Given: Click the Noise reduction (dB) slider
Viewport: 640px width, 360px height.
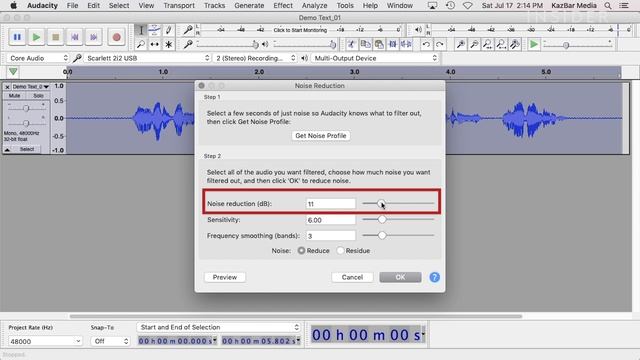Looking at the screenshot, I should click(x=398, y=203).
